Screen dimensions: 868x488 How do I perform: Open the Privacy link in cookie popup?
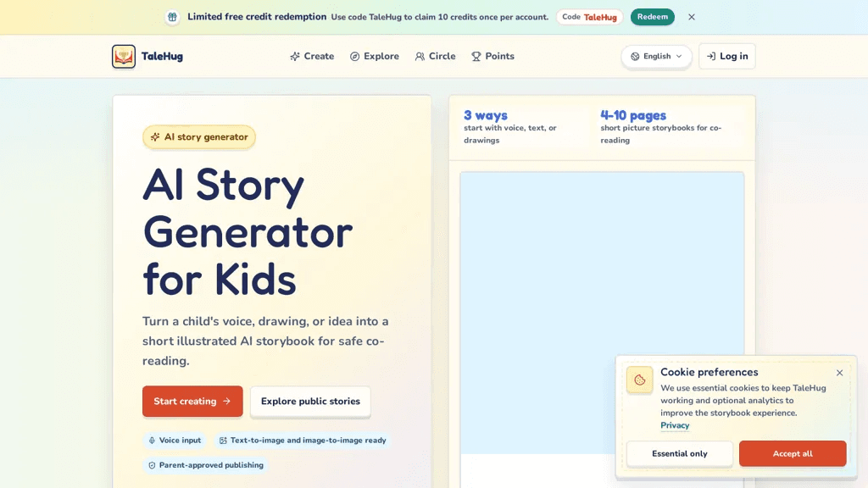[675, 425]
